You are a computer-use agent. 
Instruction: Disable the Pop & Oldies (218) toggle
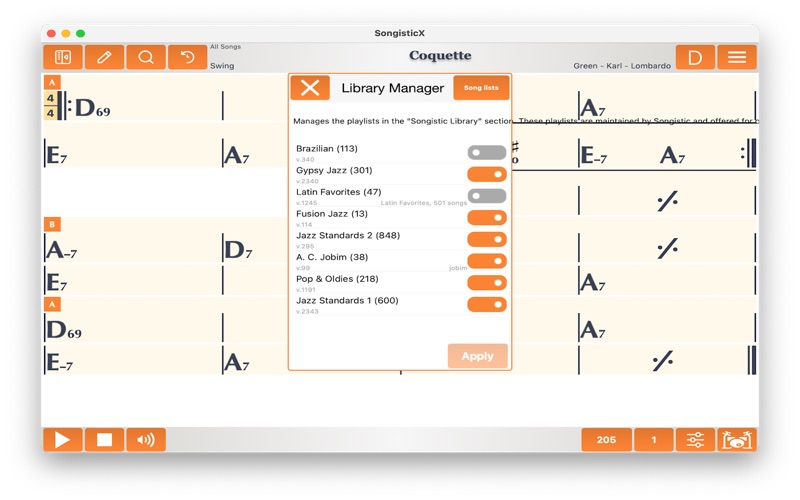point(487,283)
